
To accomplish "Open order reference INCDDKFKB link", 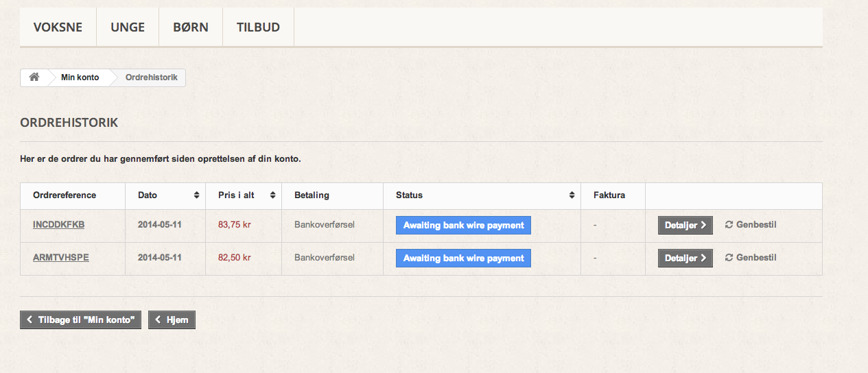I will point(58,225).
